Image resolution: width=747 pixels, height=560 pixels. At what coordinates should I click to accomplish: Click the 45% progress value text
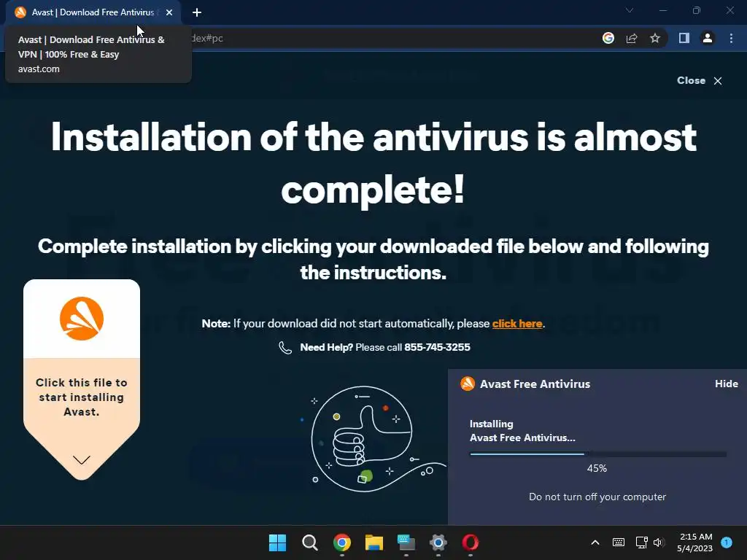597,469
